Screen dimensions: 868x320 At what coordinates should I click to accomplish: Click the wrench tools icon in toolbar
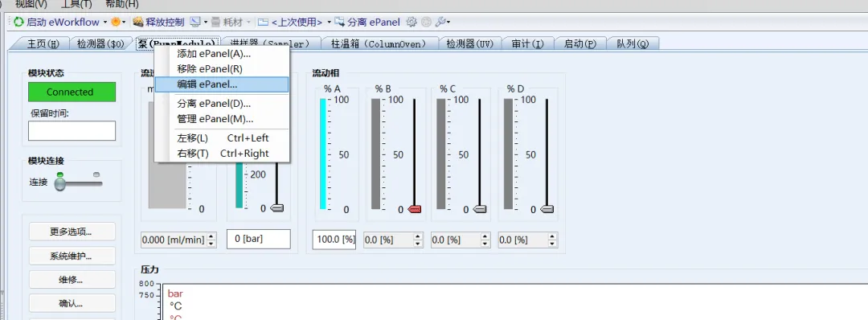coord(440,23)
